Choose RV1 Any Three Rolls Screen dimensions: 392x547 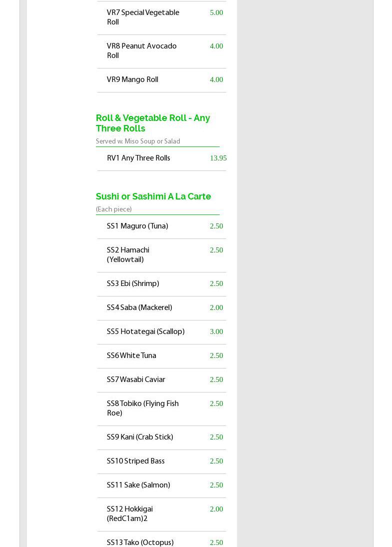[x=138, y=158]
